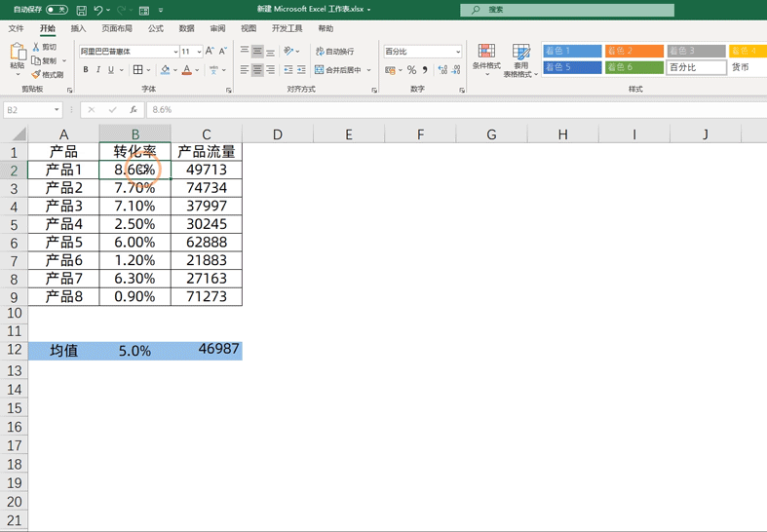Toggle the AutoSave switch
767x532 pixels.
pos(57,10)
